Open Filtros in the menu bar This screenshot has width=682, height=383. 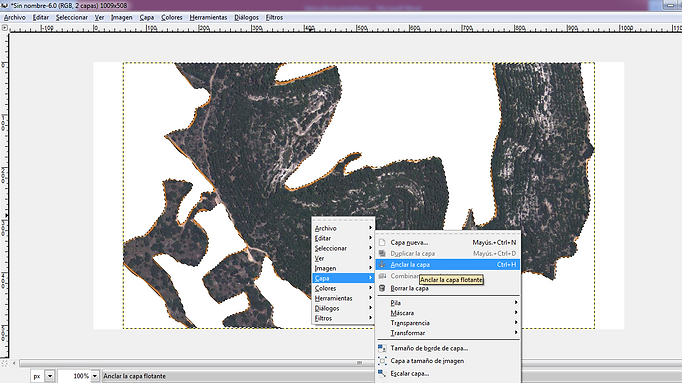click(274, 17)
